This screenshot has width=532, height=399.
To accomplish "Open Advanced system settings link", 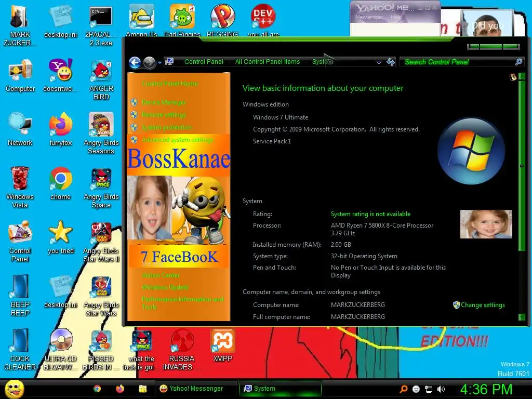I will 177,140.
